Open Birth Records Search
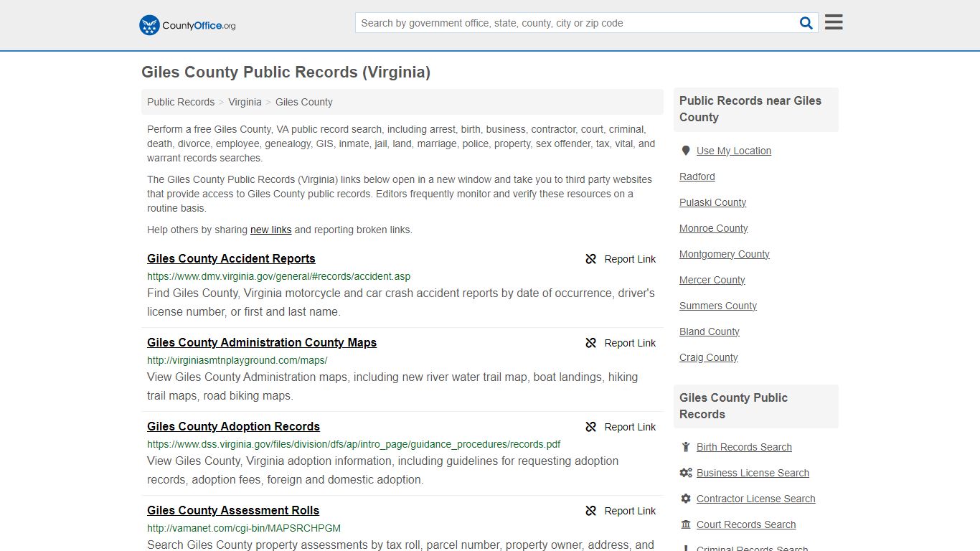The width and height of the screenshot is (980, 551). pyautogui.click(x=744, y=447)
